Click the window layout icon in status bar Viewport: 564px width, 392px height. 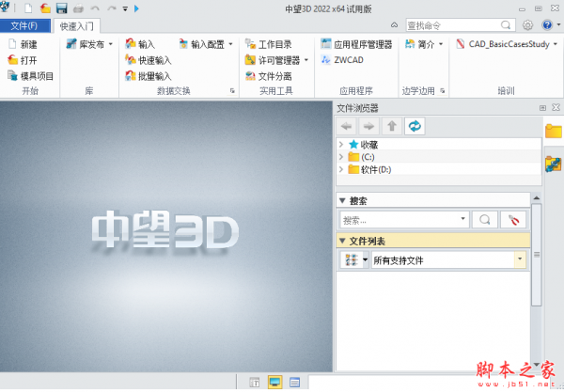coord(294,383)
